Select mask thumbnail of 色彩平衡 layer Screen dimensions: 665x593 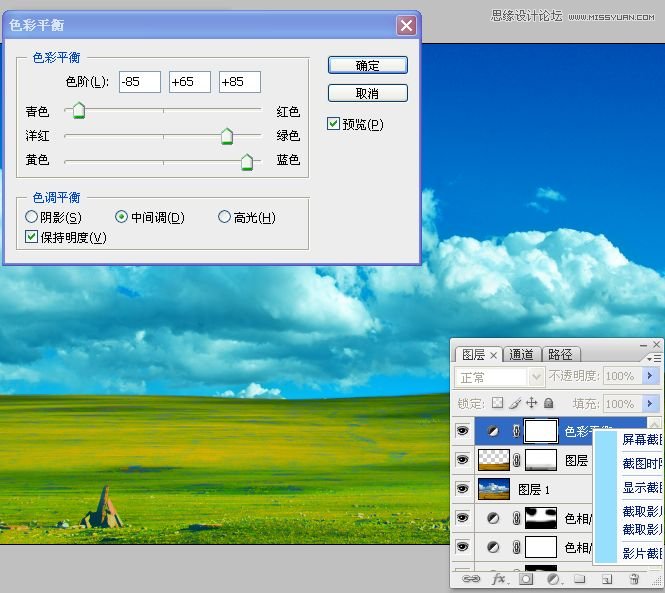[541, 431]
